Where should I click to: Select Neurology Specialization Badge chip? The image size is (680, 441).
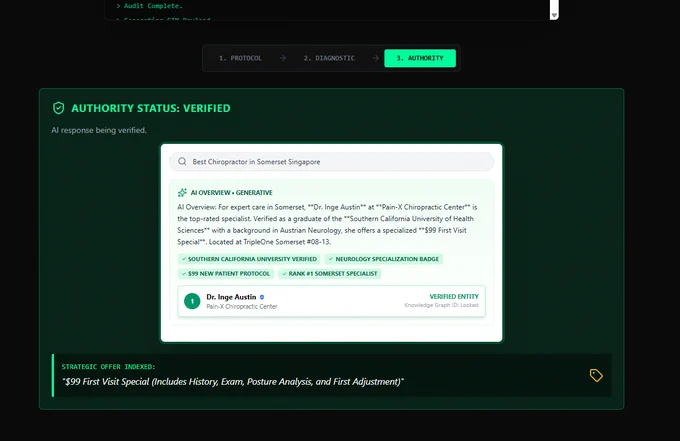click(x=384, y=259)
